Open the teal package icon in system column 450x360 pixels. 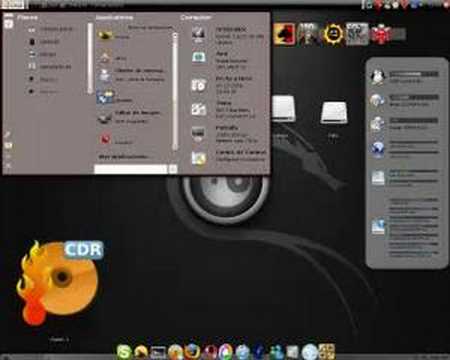coord(199,57)
